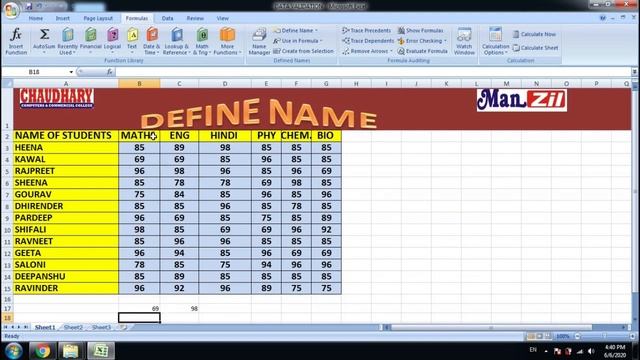Click Calculate Sheet
This screenshot has height=360, width=640.
pos(535,48)
